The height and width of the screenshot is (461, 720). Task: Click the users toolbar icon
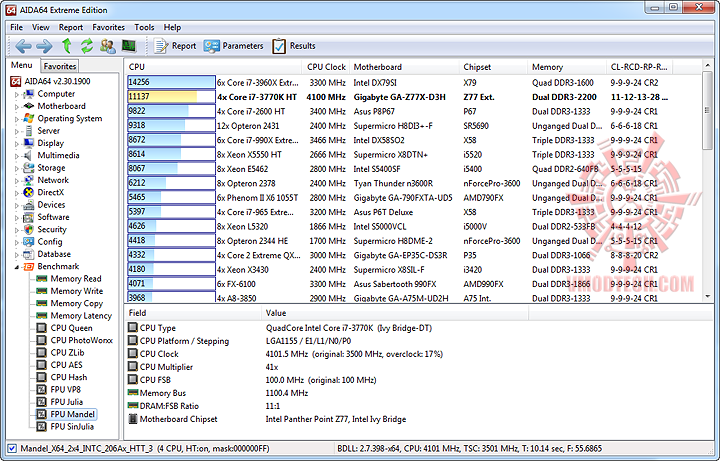108,46
